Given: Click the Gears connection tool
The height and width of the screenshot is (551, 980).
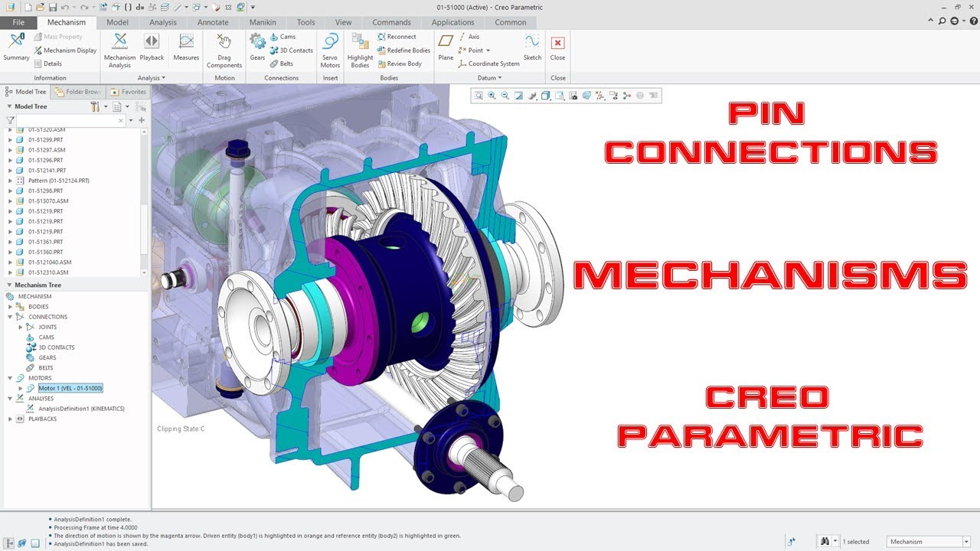Looking at the screenshot, I should tap(257, 47).
